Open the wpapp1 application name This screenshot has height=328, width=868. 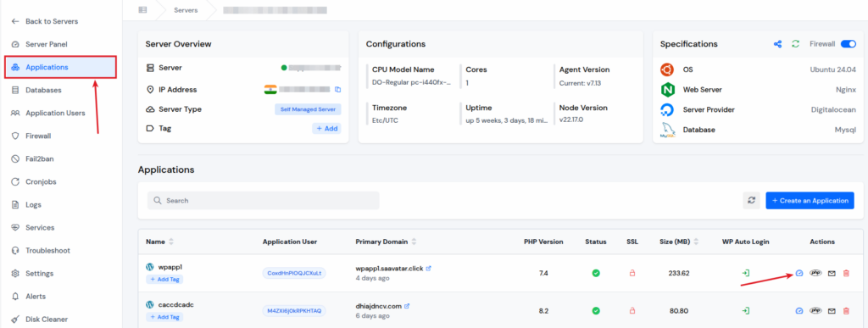tap(169, 267)
